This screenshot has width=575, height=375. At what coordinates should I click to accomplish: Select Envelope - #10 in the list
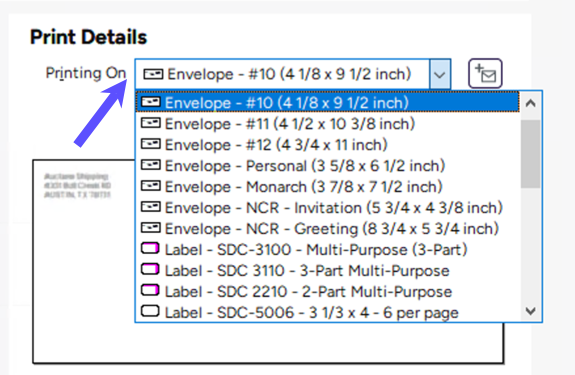click(x=328, y=103)
